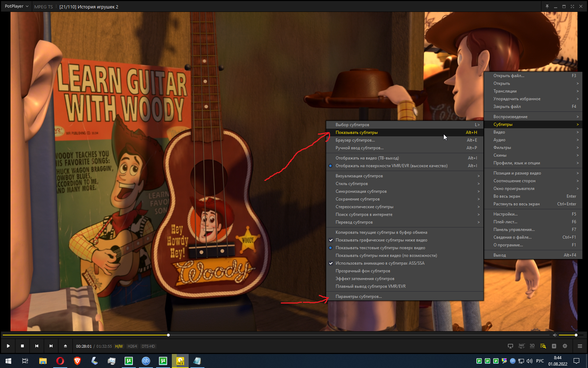This screenshot has height=368, width=588.
Task: Open qBittorrent from taskbar
Action: click(x=146, y=361)
